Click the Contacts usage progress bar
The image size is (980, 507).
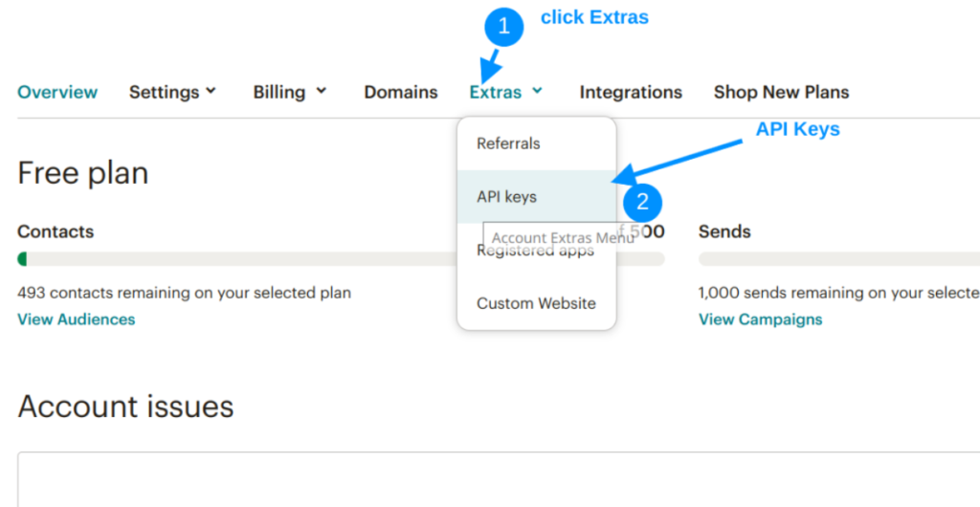(x=239, y=259)
